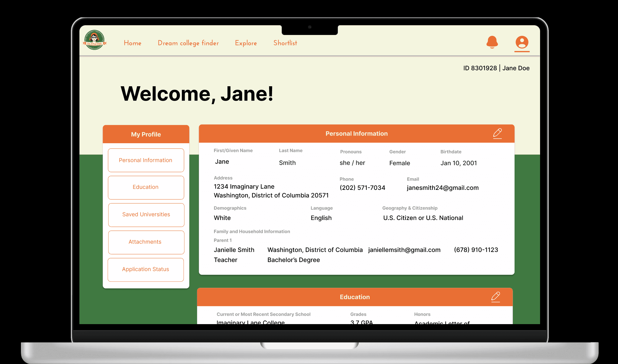Open the notification bell
The width and height of the screenshot is (618, 364).
tap(492, 42)
